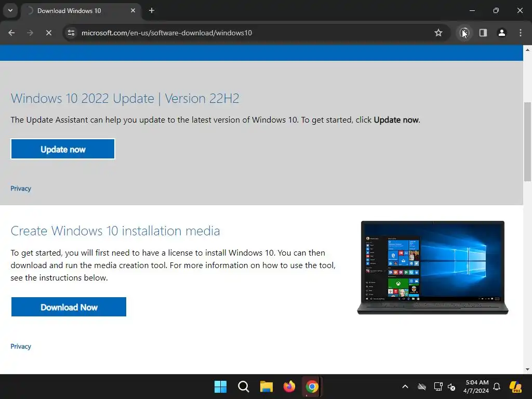Open the notification bell
Viewport: 532px width, 399px height.
pos(497,387)
